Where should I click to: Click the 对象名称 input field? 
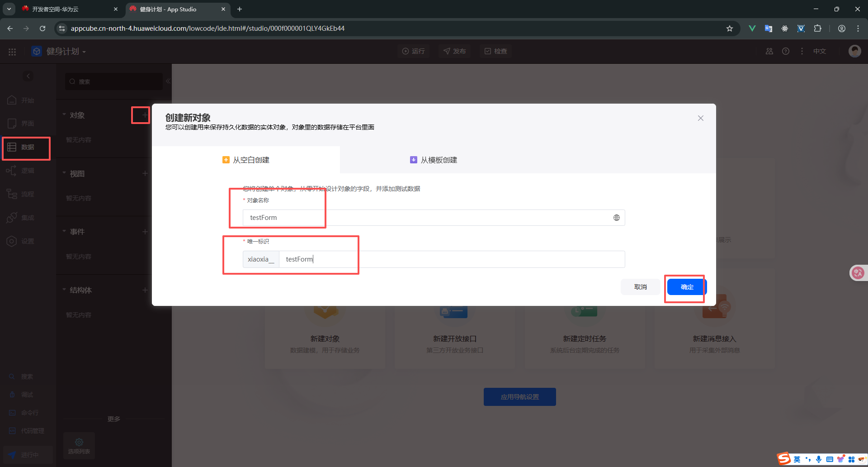425,218
